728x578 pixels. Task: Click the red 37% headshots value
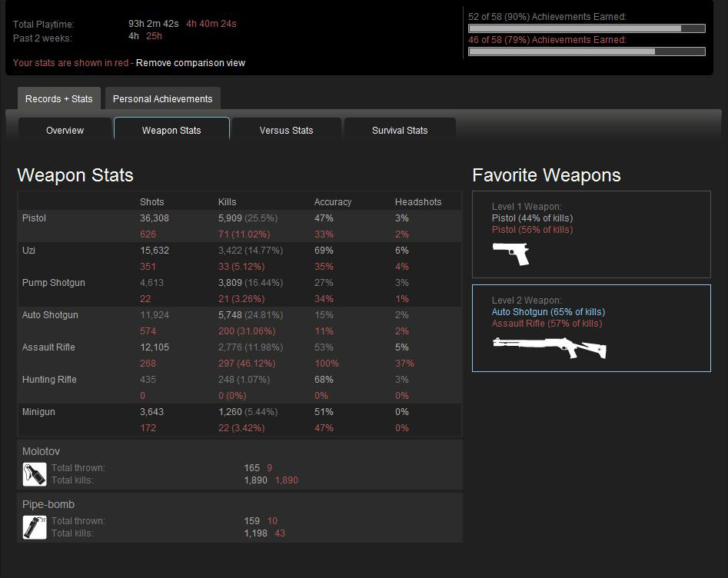tap(404, 363)
